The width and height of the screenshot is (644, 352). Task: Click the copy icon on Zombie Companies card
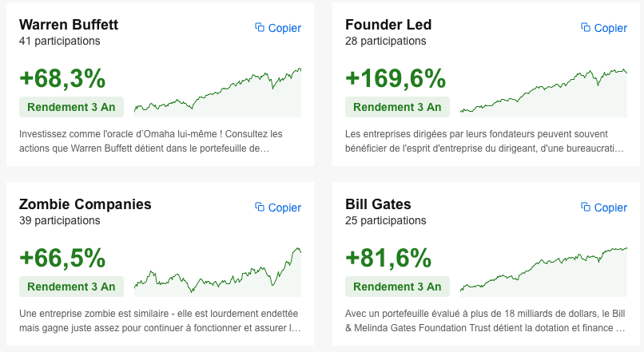(260, 208)
